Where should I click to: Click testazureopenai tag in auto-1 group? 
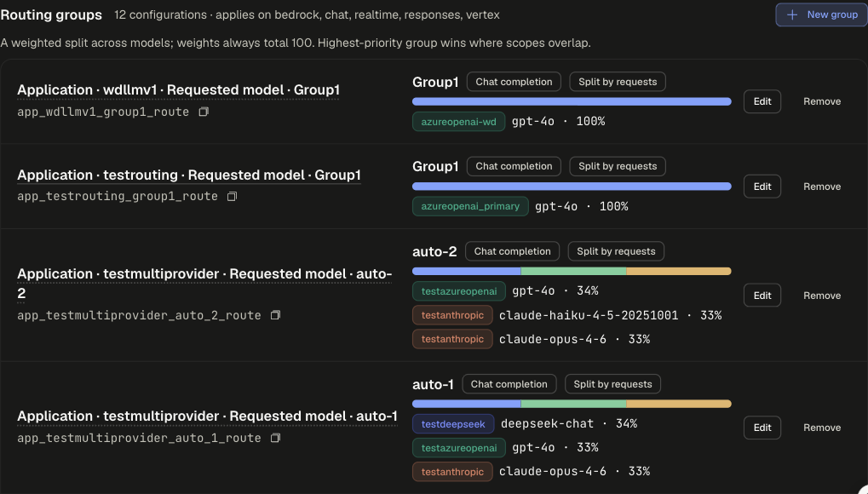coord(459,448)
